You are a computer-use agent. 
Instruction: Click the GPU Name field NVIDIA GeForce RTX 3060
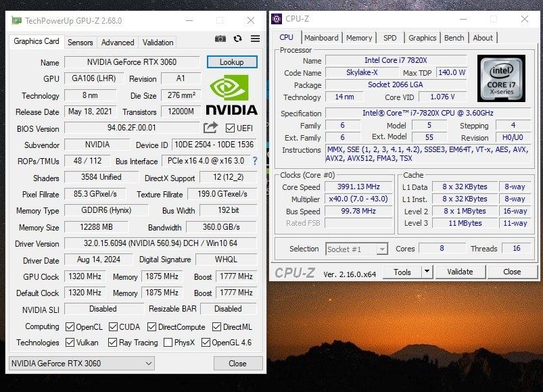click(132, 62)
